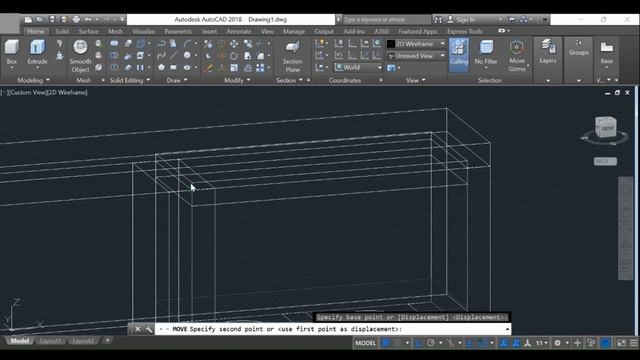The width and height of the screenshot is (640, 360).
Task: Switch to the Layout2 tab
Action: click(x=83, y=341)
